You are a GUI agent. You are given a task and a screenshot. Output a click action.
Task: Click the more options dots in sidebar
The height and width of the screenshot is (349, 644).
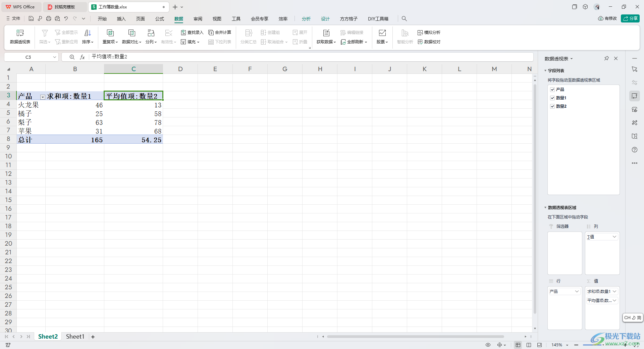pyautogui.click(x=635, y=163)
